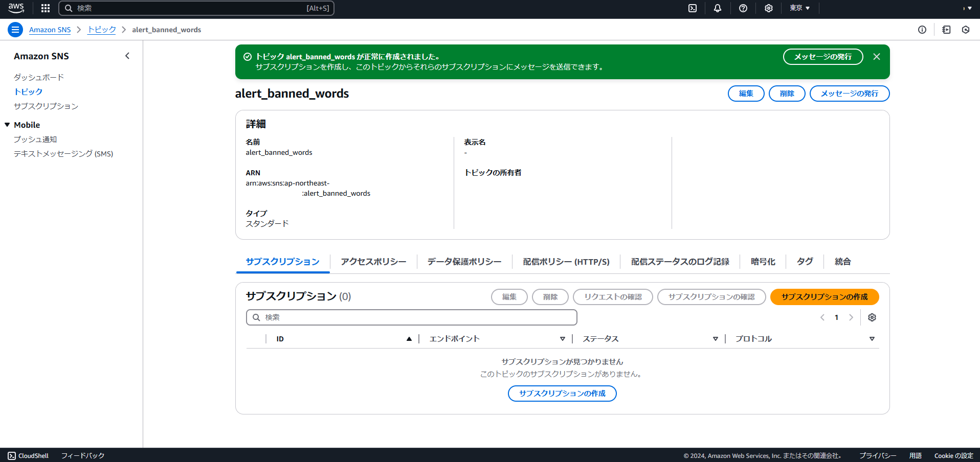The image size is (980, 462).
Task: Switch to the 配信ステータスのログ記録 tab
Action: tap(680, 262)
